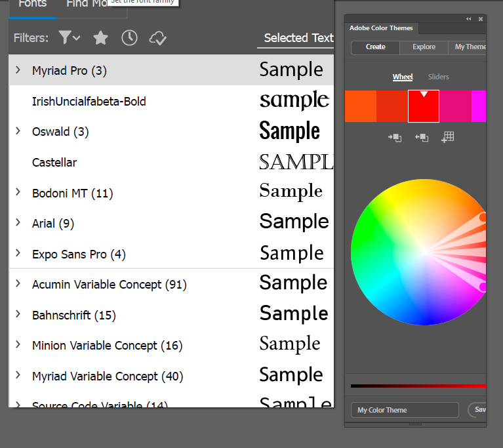Expand the Myriad Pro font family
503x448 pixels.
18,70
